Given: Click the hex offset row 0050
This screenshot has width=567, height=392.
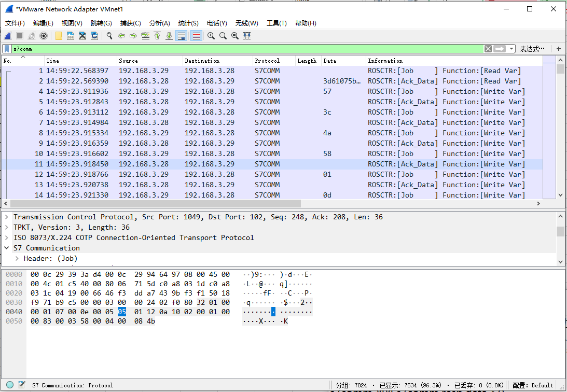Looking at the screenshot, I should coord(13,321).
